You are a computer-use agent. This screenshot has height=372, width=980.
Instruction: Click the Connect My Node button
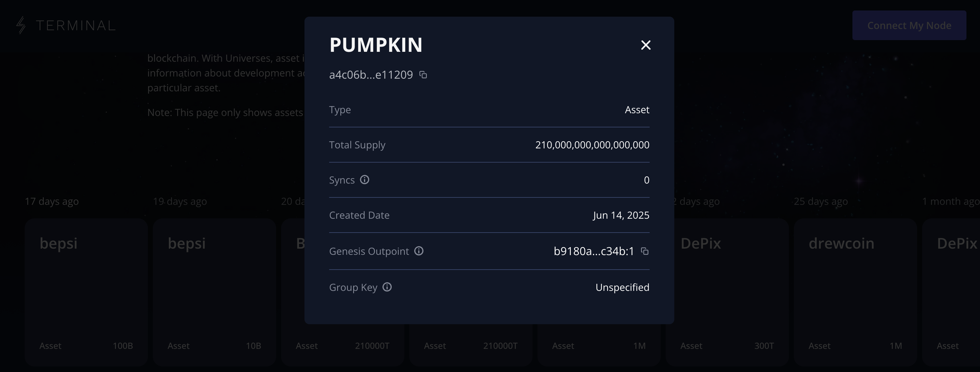point(909,26)
